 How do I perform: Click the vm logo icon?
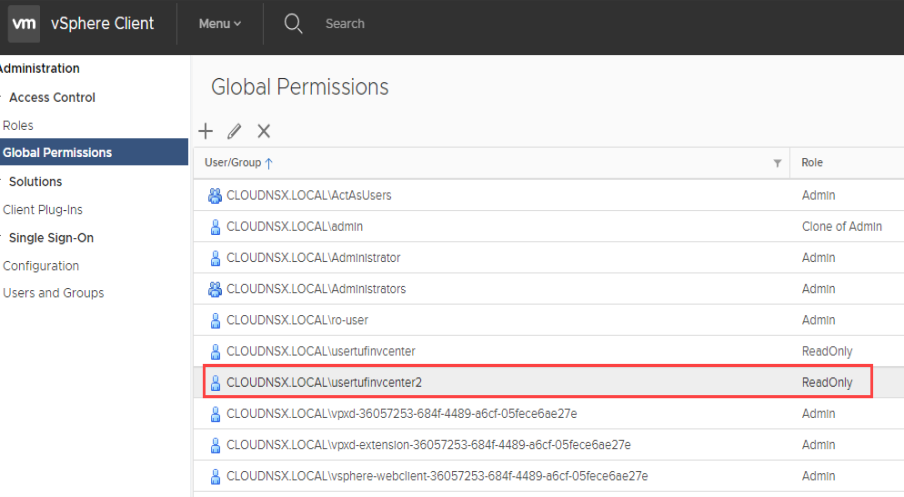(24, 24)
